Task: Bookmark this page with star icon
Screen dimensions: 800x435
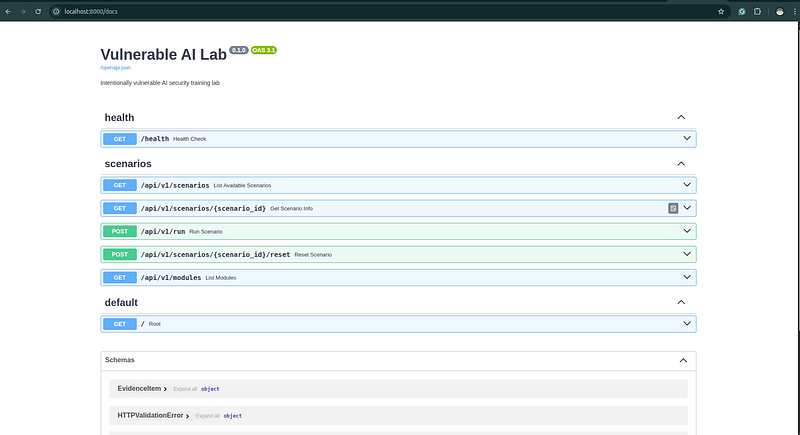Action: coord(721,11)
